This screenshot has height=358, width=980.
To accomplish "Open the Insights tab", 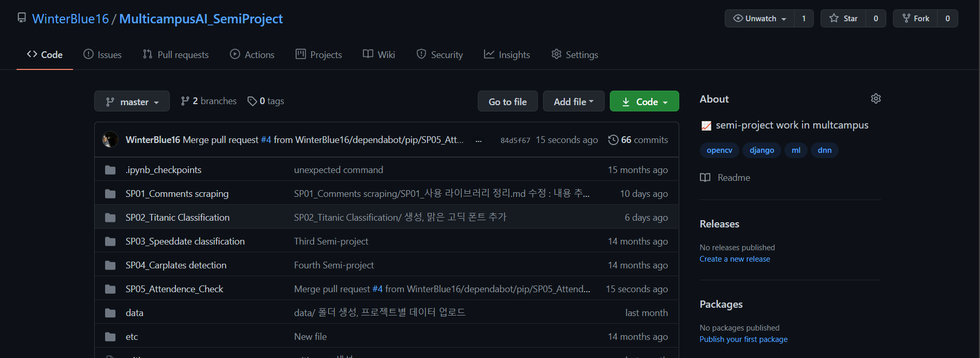I will tap(507, 54).
